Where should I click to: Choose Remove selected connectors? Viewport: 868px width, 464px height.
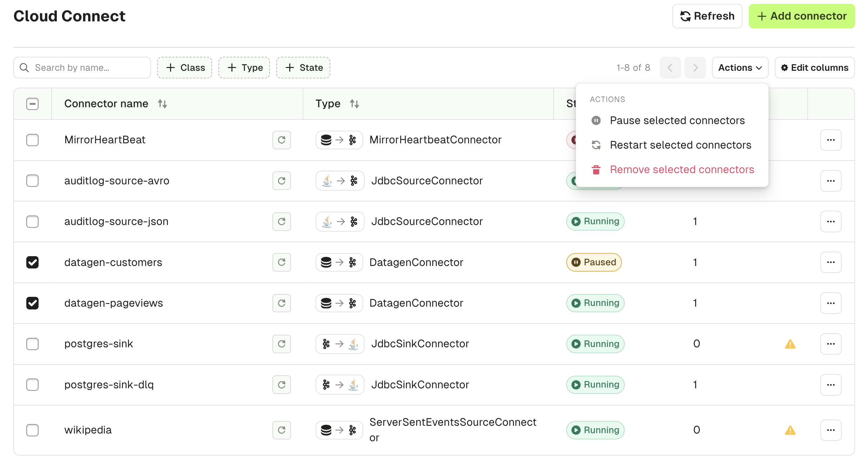tap(672, 170)
